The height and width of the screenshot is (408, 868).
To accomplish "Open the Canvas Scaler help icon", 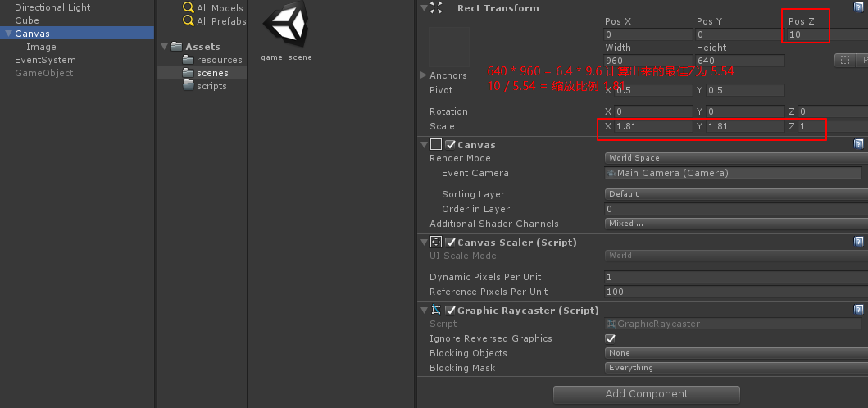I will click(858, 242).
